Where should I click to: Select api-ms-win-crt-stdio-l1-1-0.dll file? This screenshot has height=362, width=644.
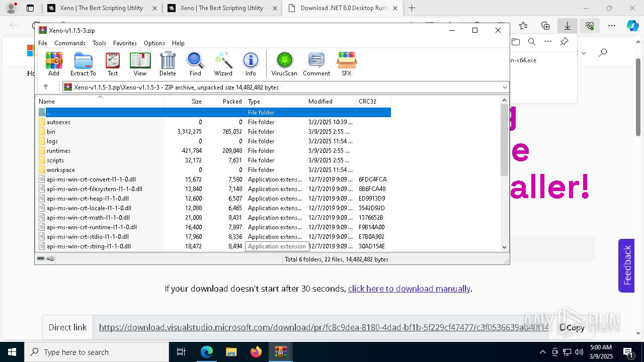click(x=214, y=237)
